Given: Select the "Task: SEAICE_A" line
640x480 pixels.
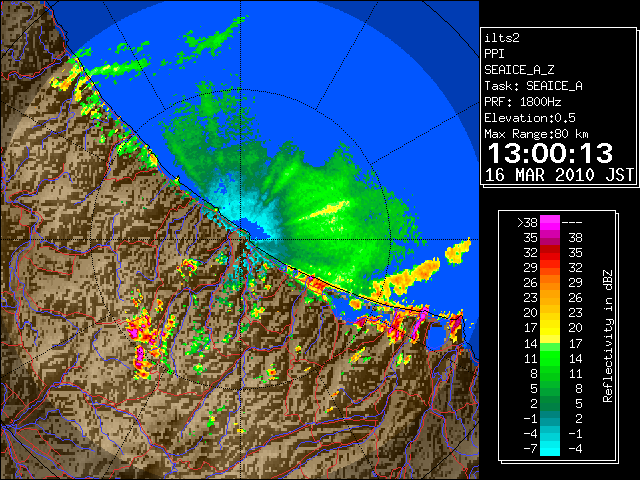Looking at the screenshot, I should pos(533,86).
